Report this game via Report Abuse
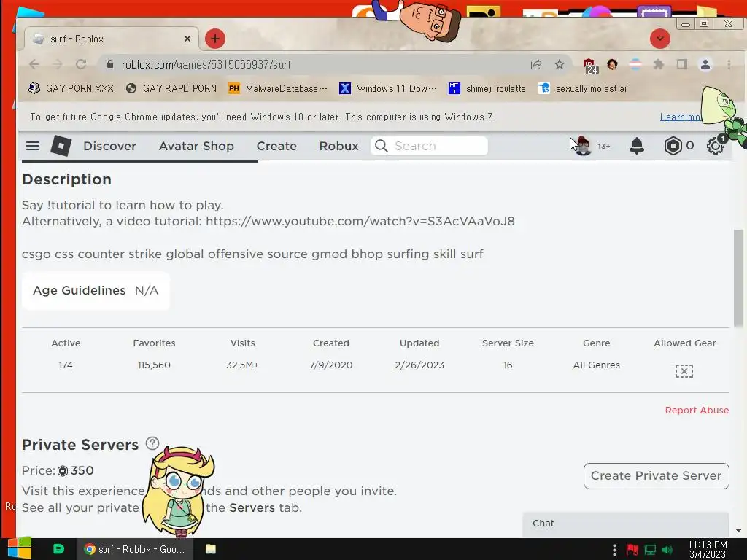The width and height of the screenshot is (747, 560). (697, 411)
